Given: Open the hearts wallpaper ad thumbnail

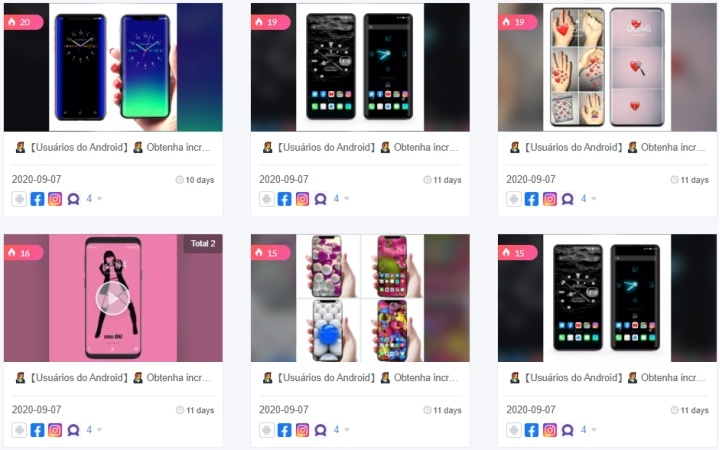Looking at the screenshot, I should click(x=607, y=67).
